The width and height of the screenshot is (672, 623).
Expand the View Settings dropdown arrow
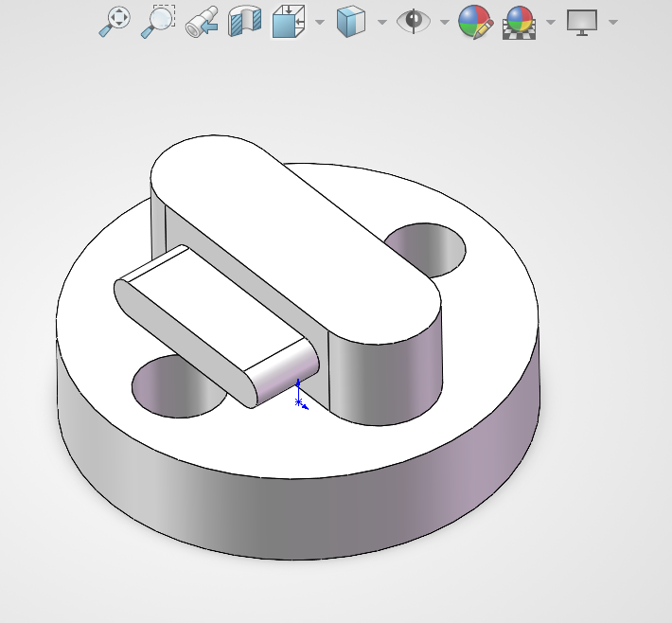(x=613, y=22)
